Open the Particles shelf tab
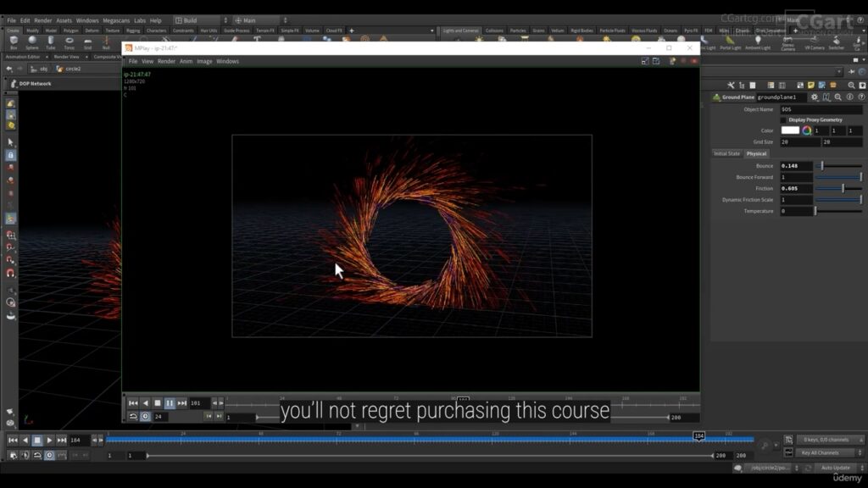This screenshot has width=868, height=488. [518, 30]
